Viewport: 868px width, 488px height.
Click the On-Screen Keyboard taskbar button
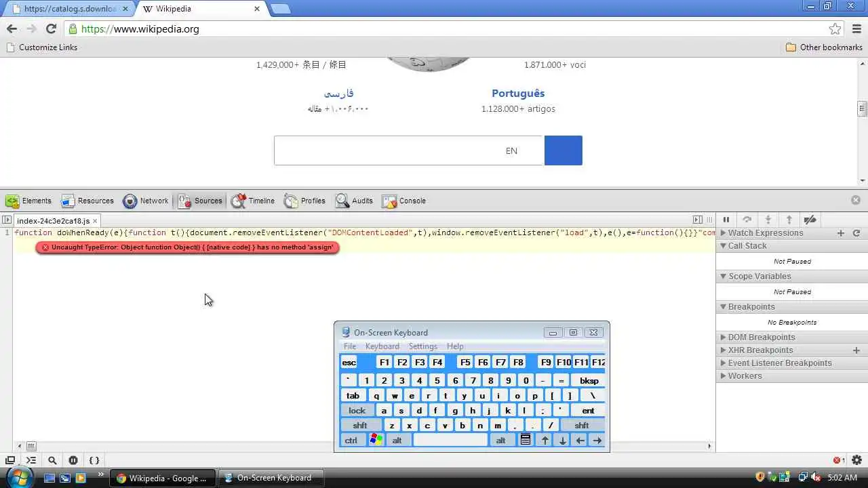271,478
